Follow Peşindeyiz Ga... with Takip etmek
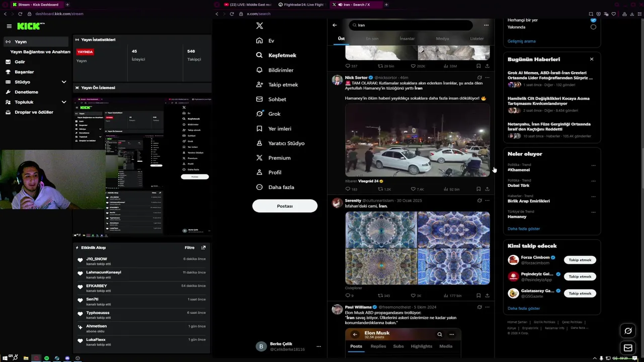The height and width of the screenshot is (362, 644). [x=580, y=277]
